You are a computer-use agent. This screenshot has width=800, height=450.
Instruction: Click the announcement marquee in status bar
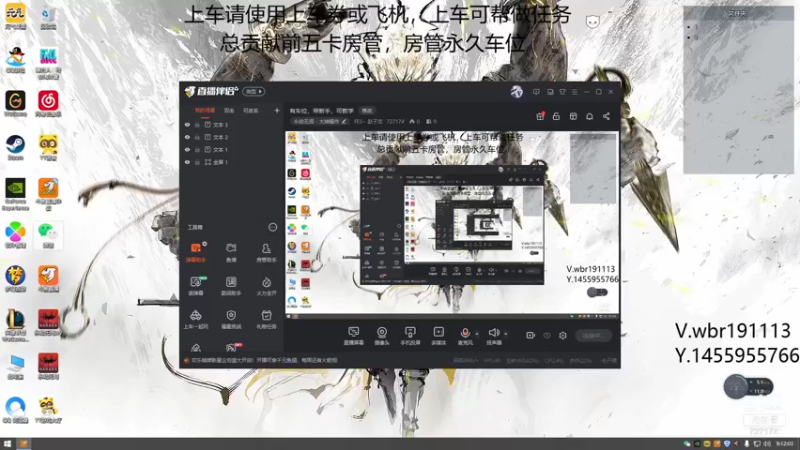pyautogui.click(x=264, y=360)
